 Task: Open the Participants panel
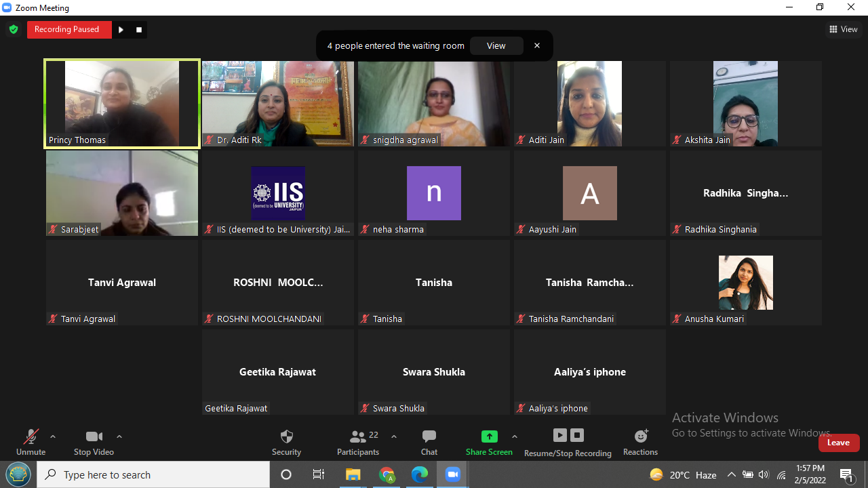pyautogui.click(x=358, y=442)
